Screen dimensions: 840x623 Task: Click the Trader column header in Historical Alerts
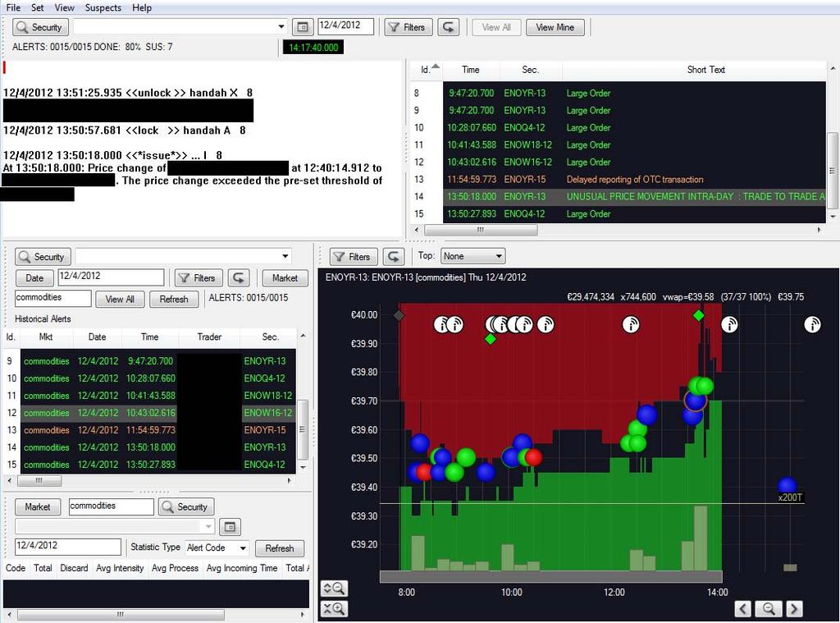209,337
